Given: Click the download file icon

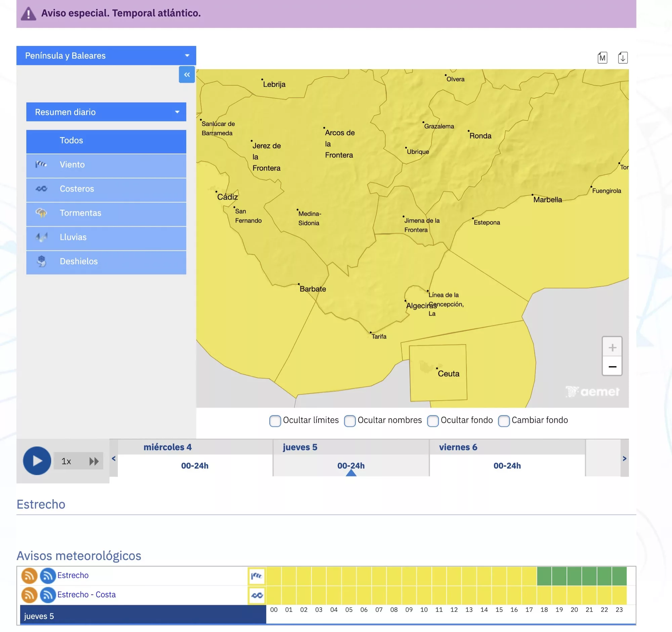Looking at the screenshot, I should (x=623, y=58).
